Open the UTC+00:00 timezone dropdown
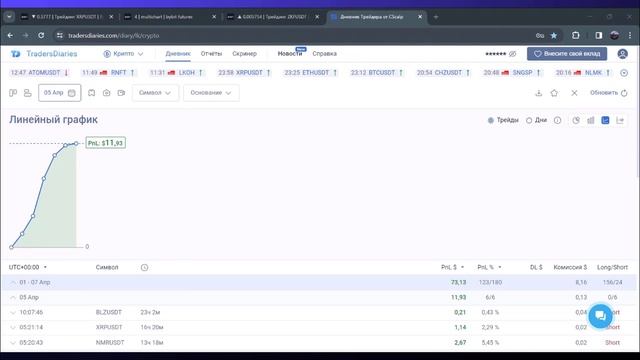Viewport: 640px width, 360px height. [x=28, y=267]
